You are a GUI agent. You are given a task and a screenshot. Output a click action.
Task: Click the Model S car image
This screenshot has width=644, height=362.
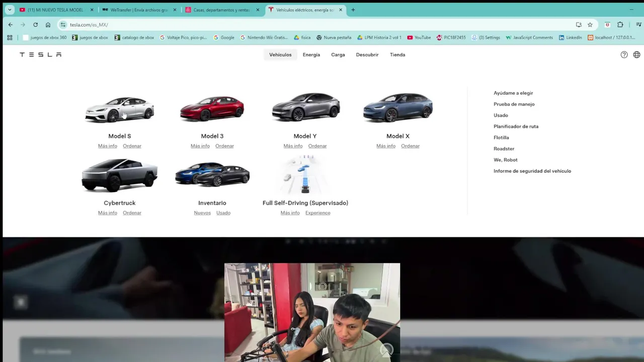pyautogui.click(x=120, y=109)
